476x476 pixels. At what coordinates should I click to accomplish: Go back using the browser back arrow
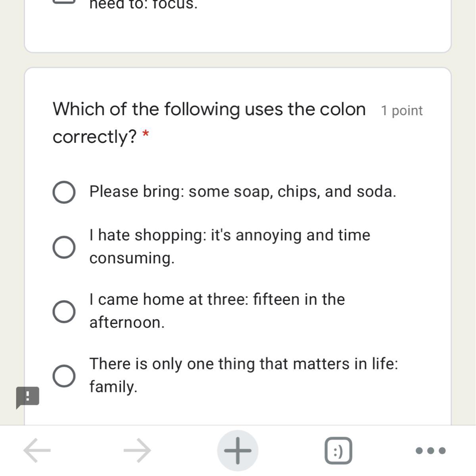click(x=37, y=450)
